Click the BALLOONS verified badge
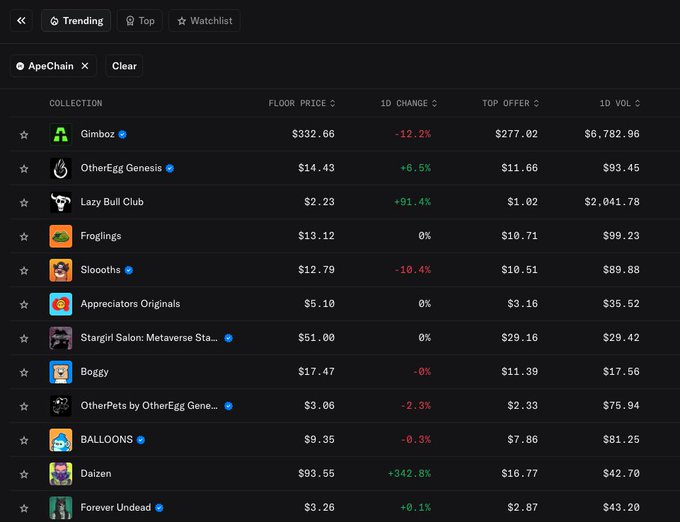680x522 pixels. pyautogui.click(x=141, y=440)
